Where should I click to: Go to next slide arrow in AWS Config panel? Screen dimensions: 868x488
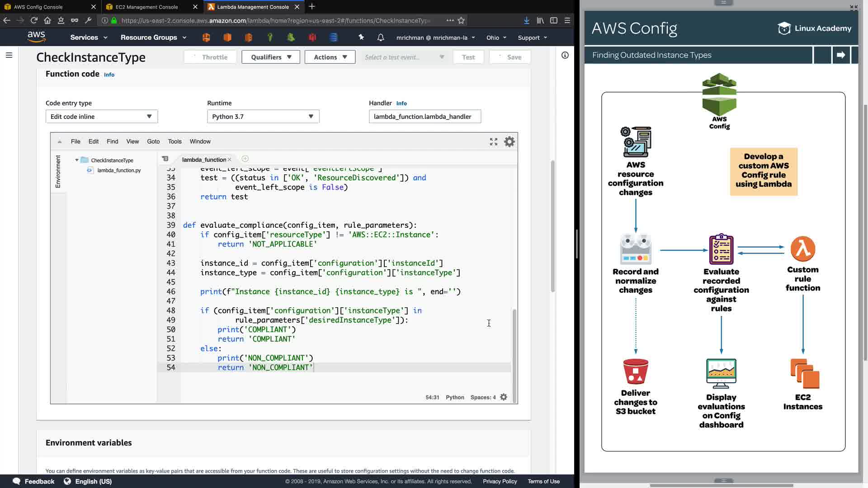841,55
